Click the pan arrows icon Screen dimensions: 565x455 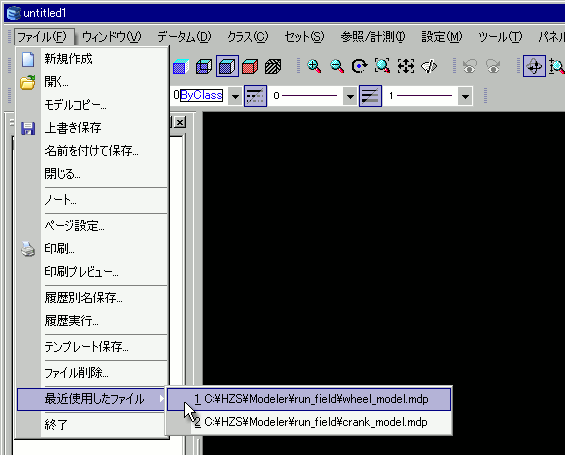(x=406, y=66)
